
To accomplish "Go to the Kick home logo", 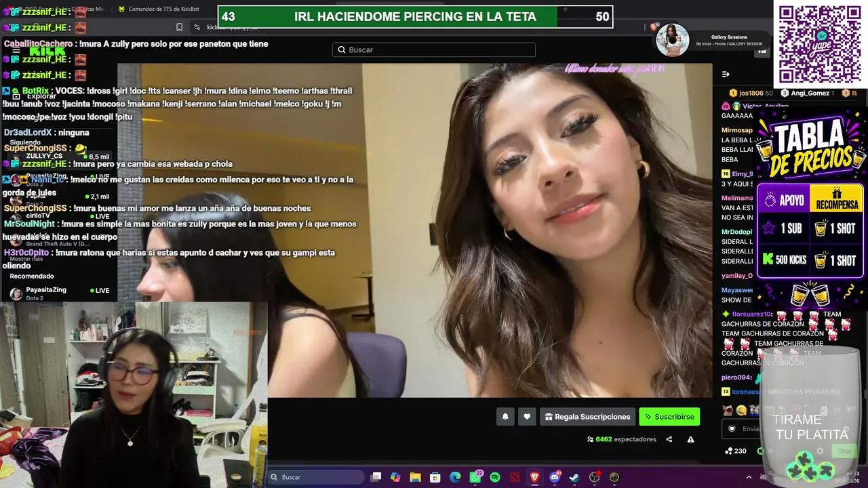I will tap(47, 51).
